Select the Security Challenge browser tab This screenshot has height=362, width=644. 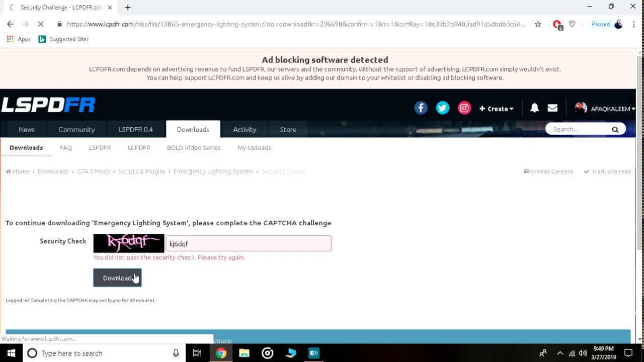click(61, 8)
